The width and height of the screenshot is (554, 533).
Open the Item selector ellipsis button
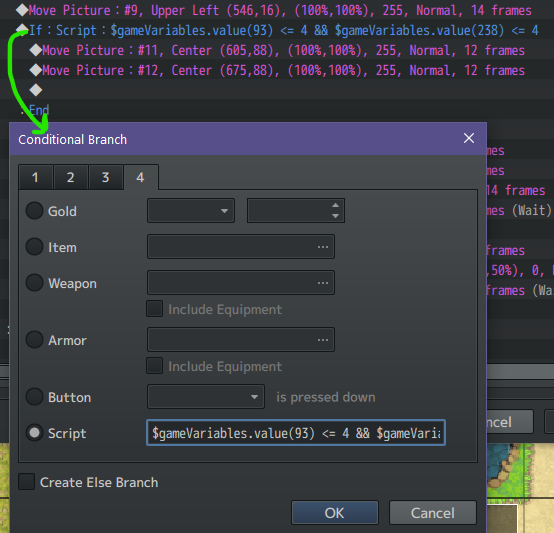pyautogui.click(x=323, y=247)
